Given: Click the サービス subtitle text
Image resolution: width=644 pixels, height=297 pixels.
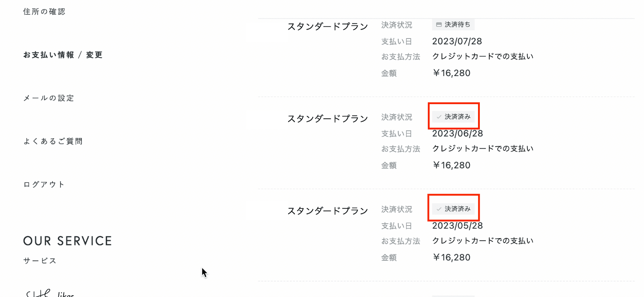Looking at the screenshot, I should (40, 261).
